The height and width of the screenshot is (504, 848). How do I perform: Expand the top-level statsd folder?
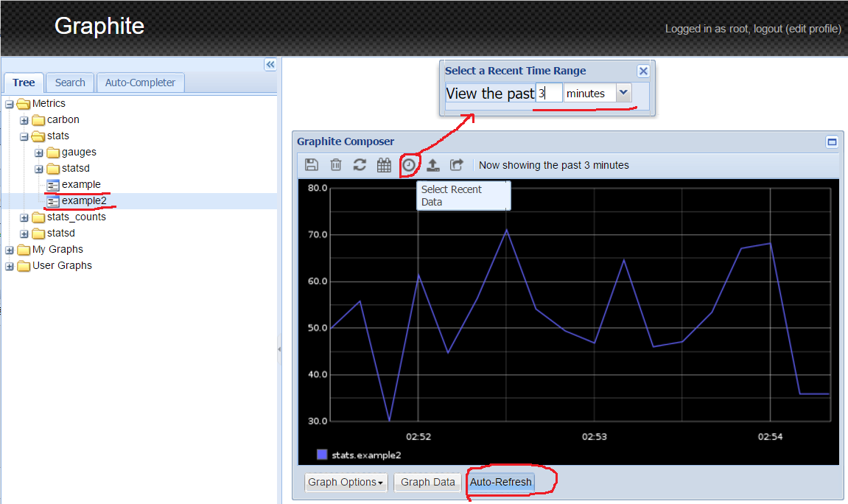click(24, 234)
